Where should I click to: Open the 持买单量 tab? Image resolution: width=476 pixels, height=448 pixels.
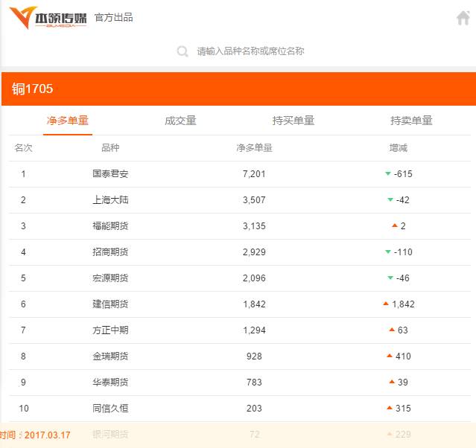[293, 121]
